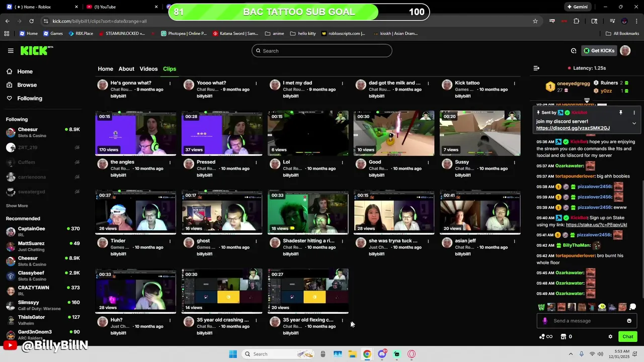
Task: Open the emoji picker in chat box
Action: click(x=629, y=321)
